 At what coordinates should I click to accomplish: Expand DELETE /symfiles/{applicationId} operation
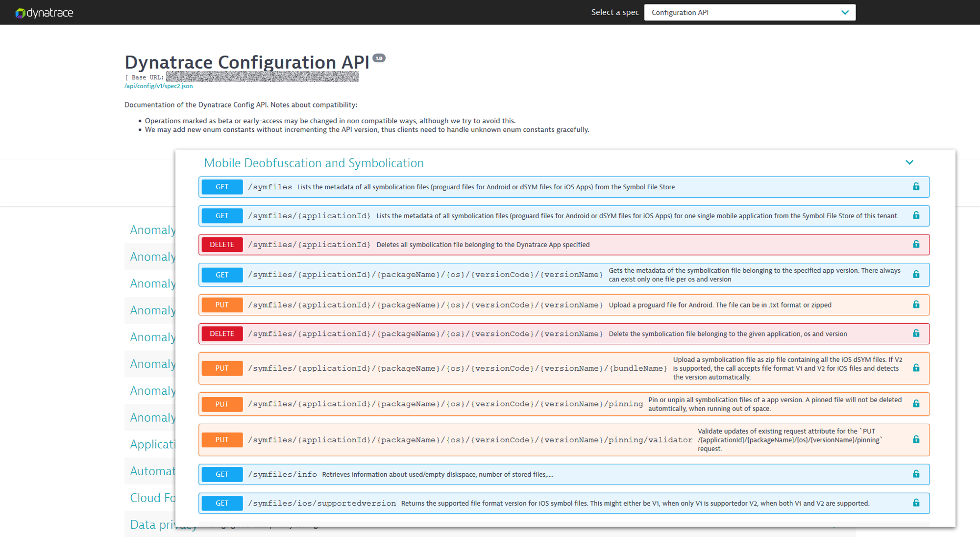563,245
